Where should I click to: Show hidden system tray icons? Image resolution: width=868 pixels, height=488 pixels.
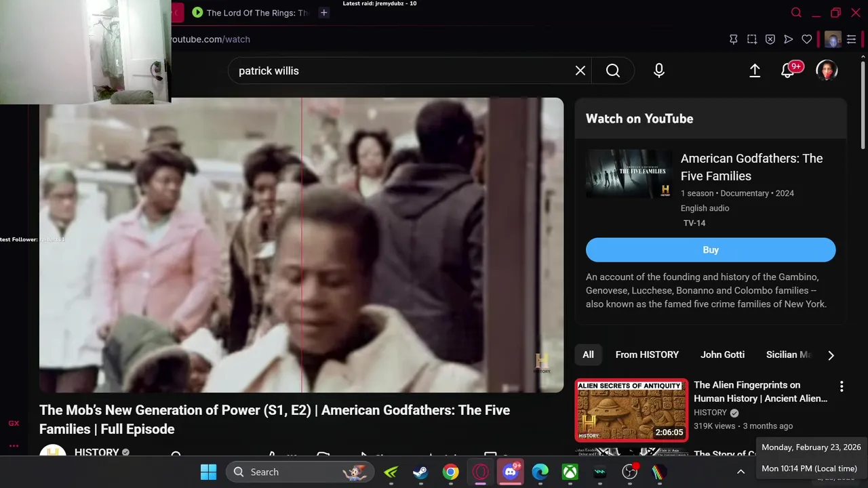click(x=741, y=472)
